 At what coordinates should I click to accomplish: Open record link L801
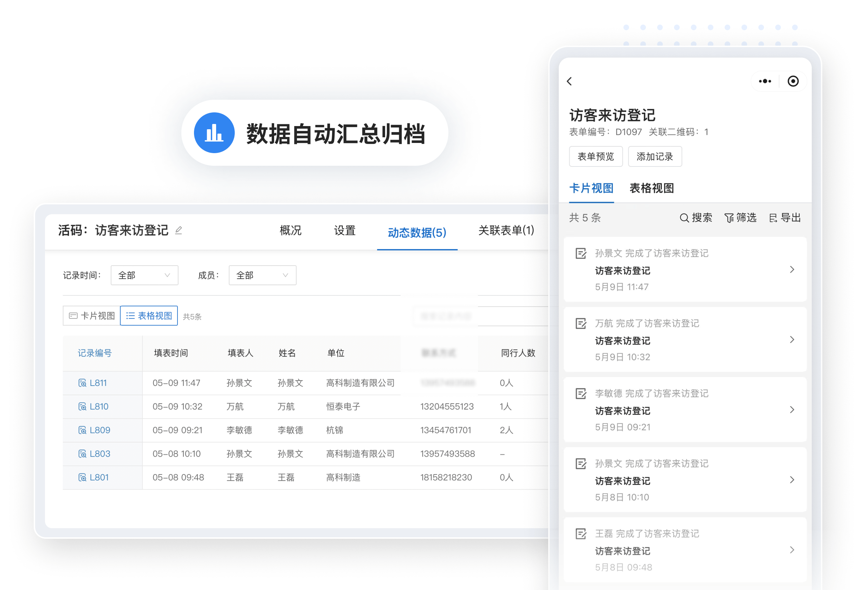tap(99, 477)
